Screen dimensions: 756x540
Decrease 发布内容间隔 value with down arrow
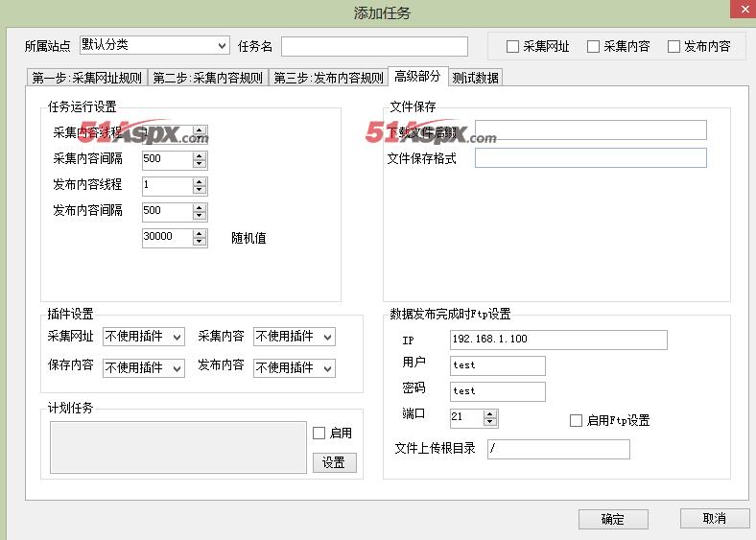pyautogui.click(x=200, y=216)
